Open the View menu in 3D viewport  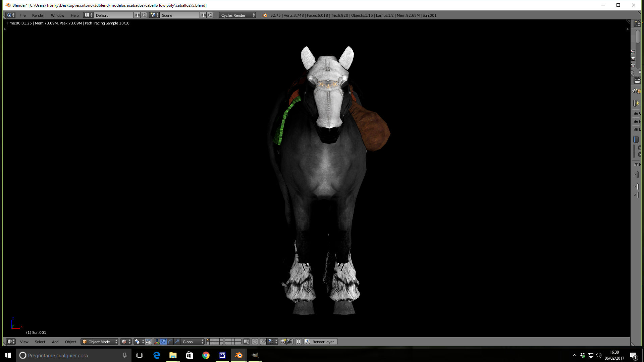24,342
